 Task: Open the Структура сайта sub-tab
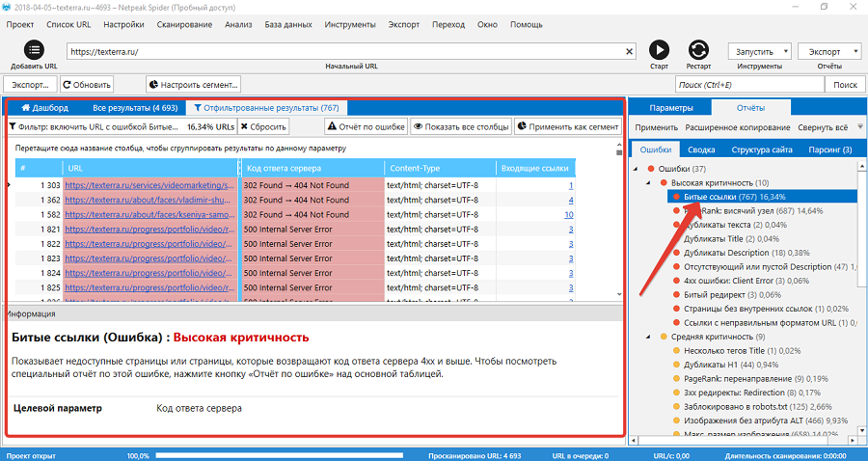[762, 149]
